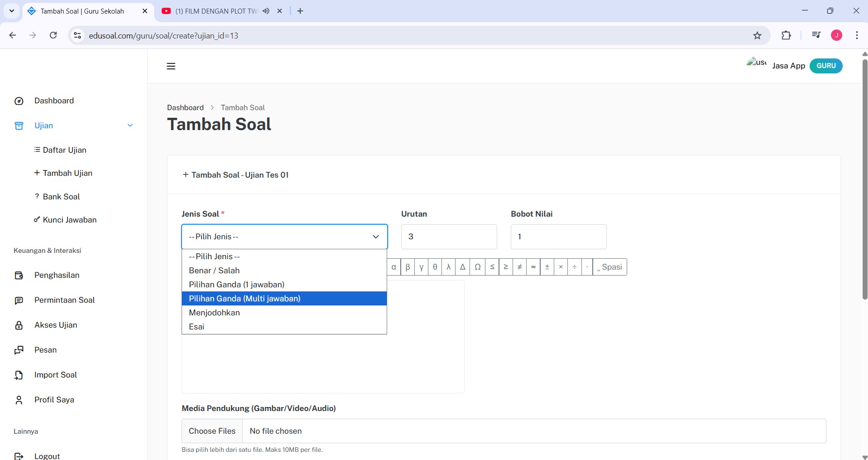
Task: Insert the Omega symbol
Action: 477,267
